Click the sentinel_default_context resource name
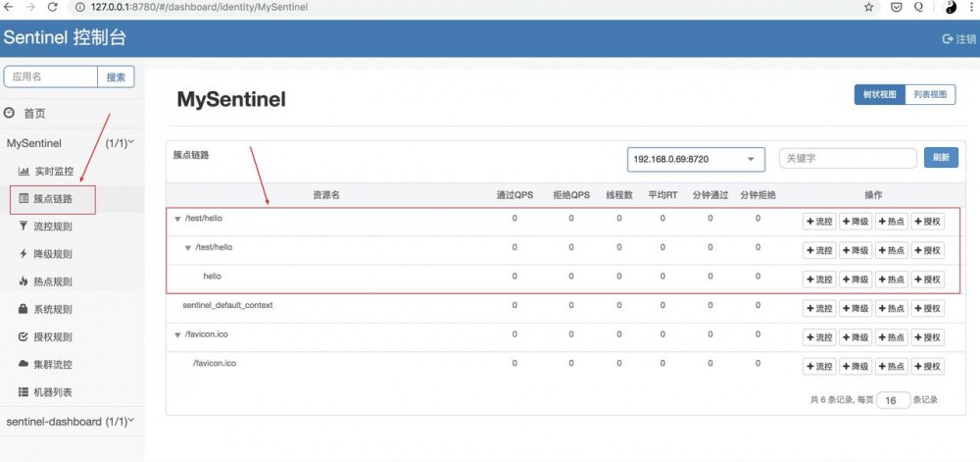980x462 pixels. click(x=227, y=306)
